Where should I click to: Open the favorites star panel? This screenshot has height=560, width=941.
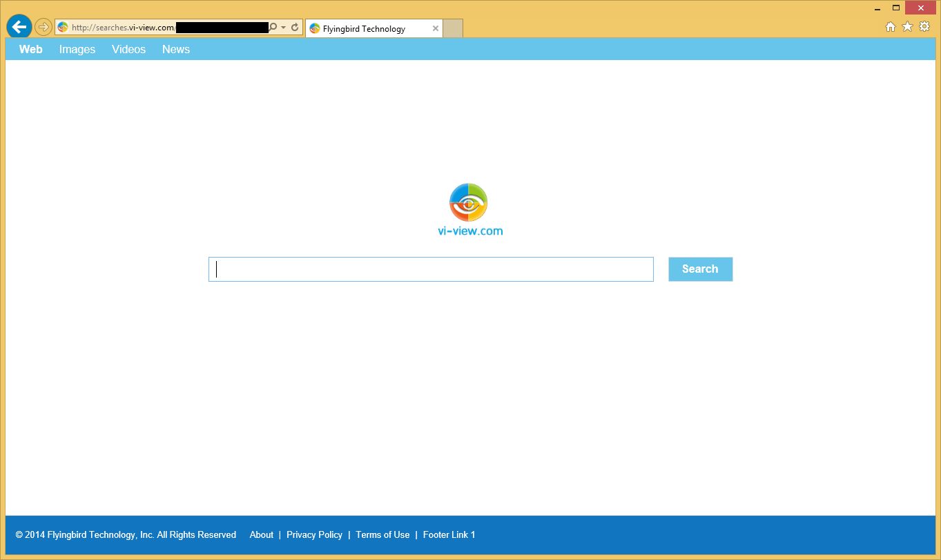click(907, 26)
